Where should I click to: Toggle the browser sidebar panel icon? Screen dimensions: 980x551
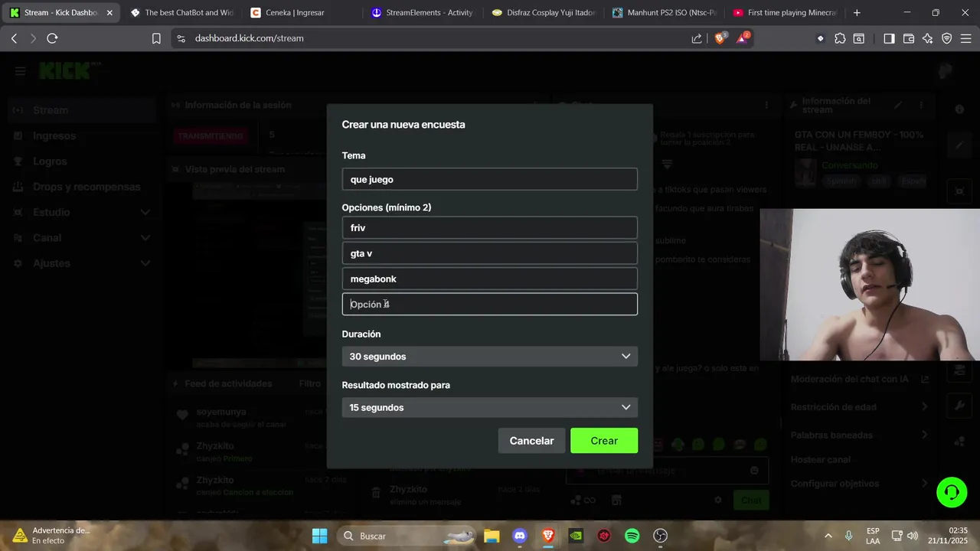coord(889,38)
